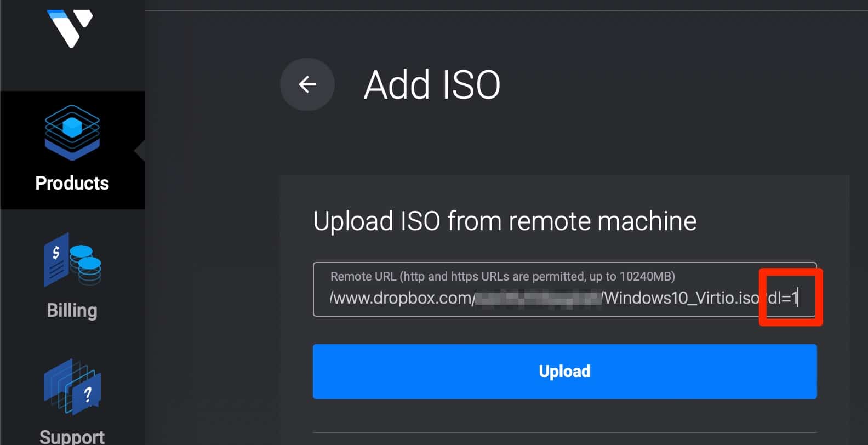Click the active-section notch beside Products
868x445 pixels.
click(139, 151)
